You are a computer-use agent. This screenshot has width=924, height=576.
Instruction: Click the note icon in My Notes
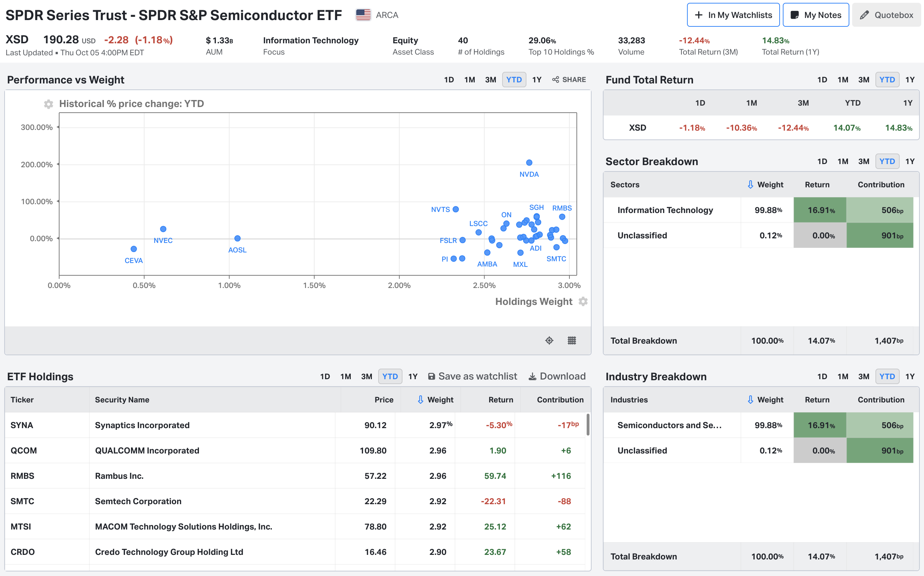(794, 15)
